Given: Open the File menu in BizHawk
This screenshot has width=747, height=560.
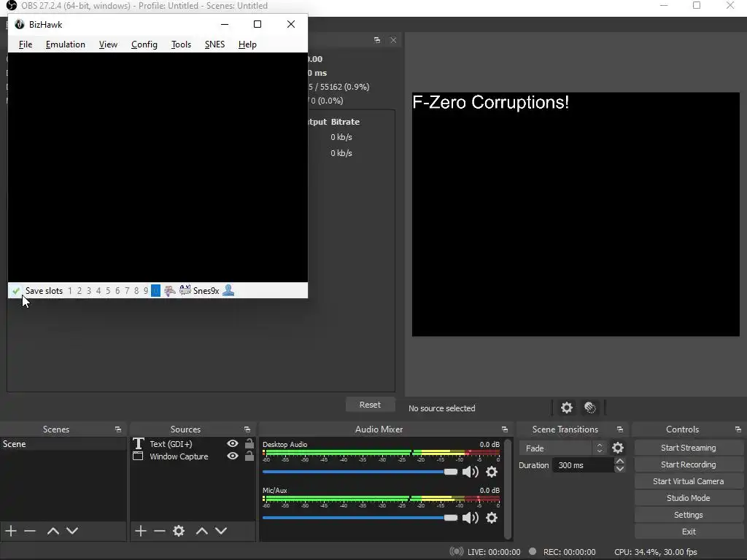Looking at the screenshot, I should click(26, 44).
